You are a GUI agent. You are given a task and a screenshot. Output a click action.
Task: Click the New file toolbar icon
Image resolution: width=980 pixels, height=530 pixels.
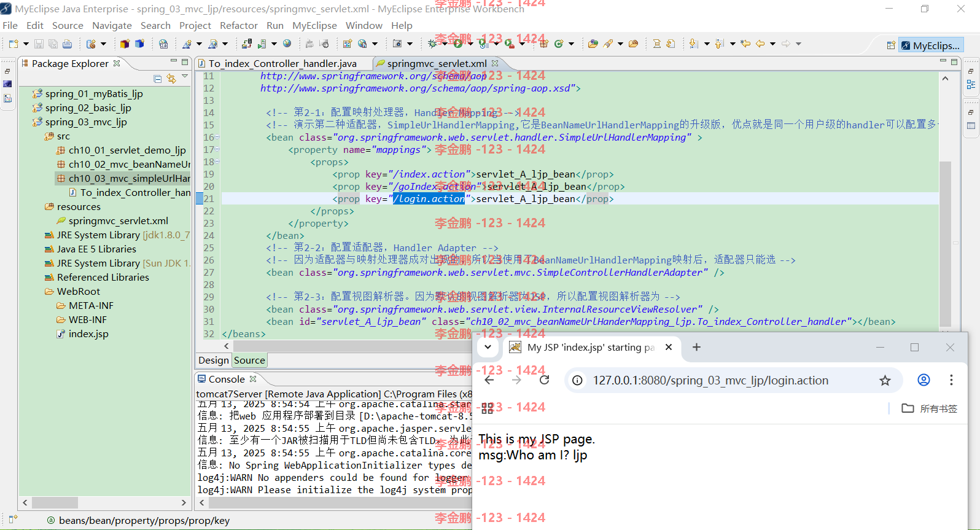14,44
